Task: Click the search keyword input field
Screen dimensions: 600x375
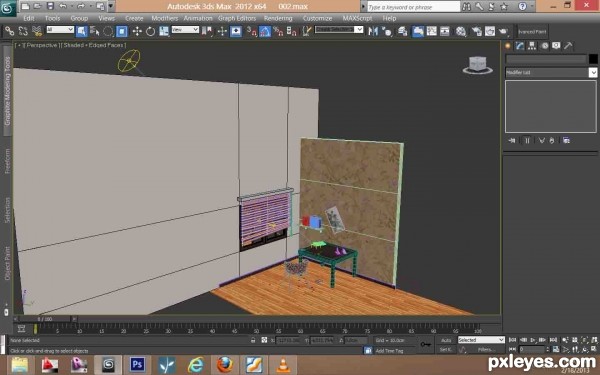Action: (413, 7)
